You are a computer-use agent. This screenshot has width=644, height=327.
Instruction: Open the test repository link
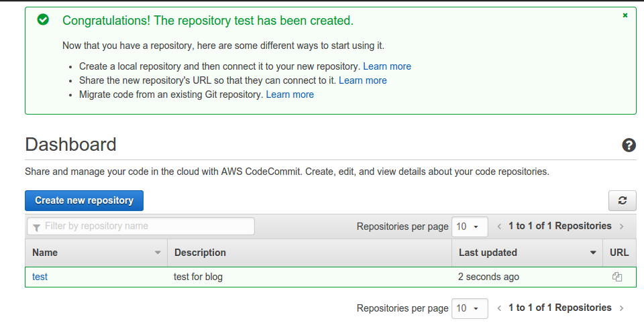[40, 277]
